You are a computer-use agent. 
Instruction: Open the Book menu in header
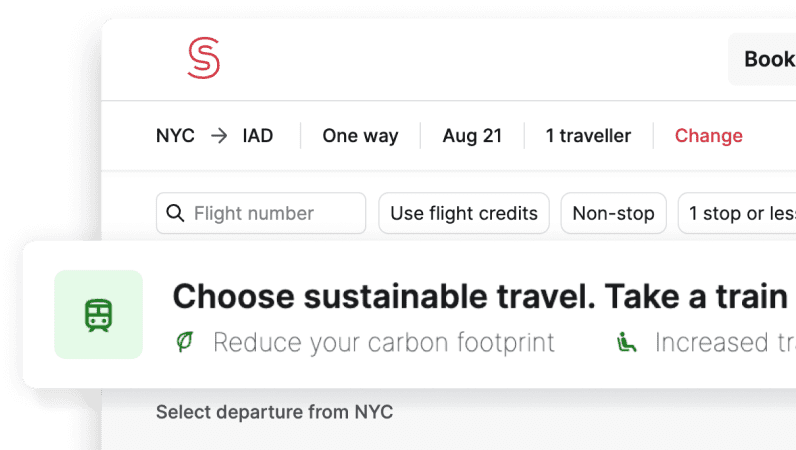coord(762,59)
